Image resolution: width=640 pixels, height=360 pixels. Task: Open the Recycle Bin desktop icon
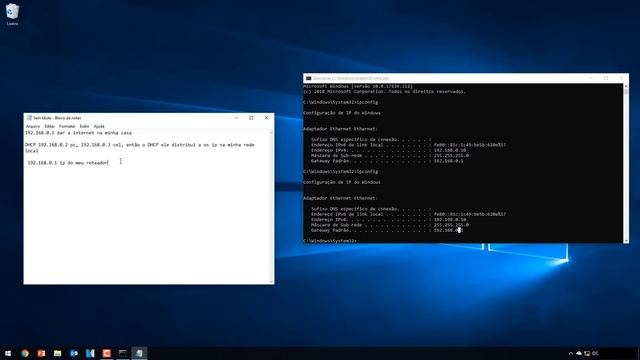12,14
